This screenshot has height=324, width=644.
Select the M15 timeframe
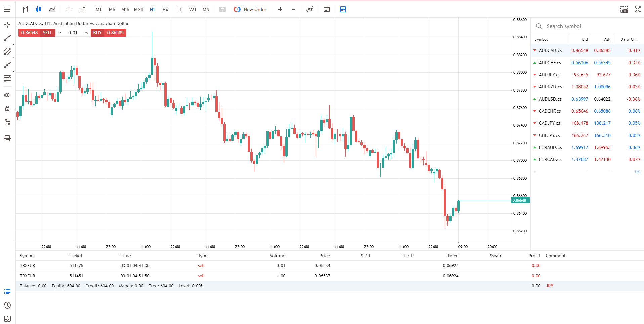pos(125,9)
